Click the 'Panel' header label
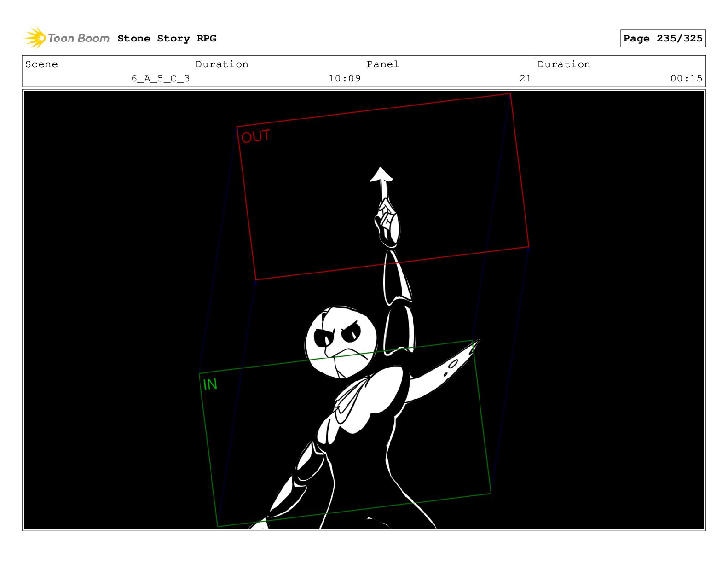 [x=382, y=64]
